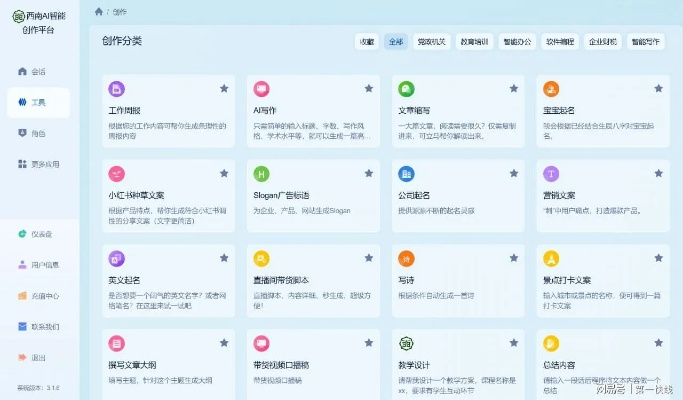Open the AI写作 tool icon
The width and height of the screenshot is (683, 400).
pyautogui.click(x=261, y=89)
